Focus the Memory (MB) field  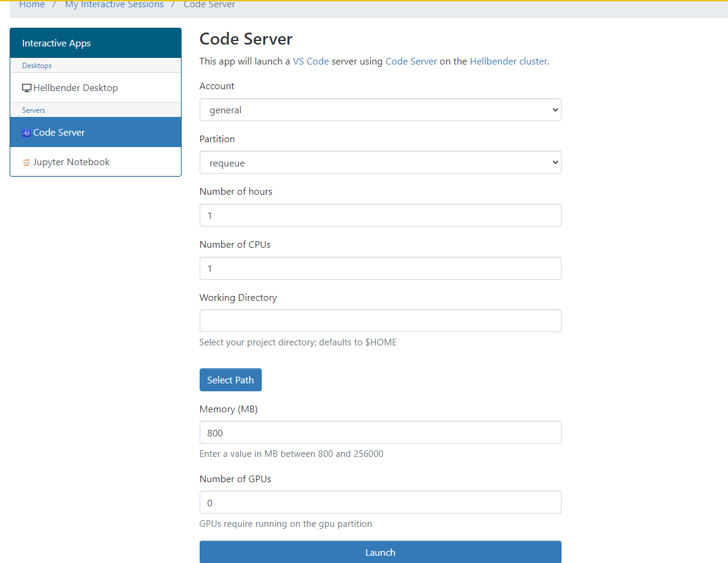point(380,432)
